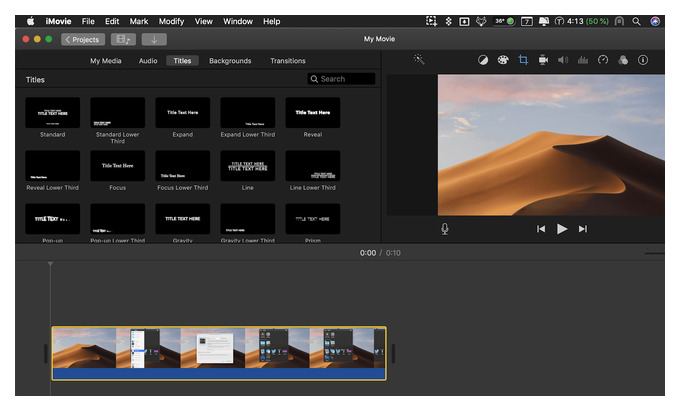This screenshot has width=680, height=411.
Task: Click the battery 50% indicator
Action: (x=598, y=21)
